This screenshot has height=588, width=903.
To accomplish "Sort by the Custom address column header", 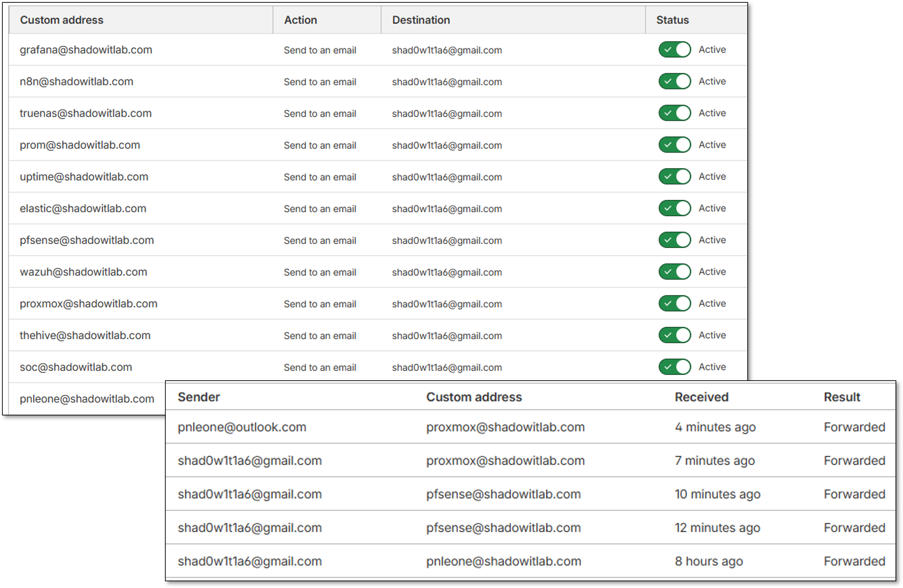I will (x=62, y=20).
